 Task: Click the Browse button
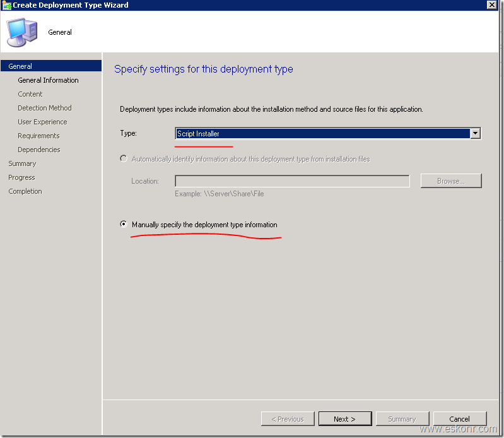pyautogui.click(x=450, y=181)
